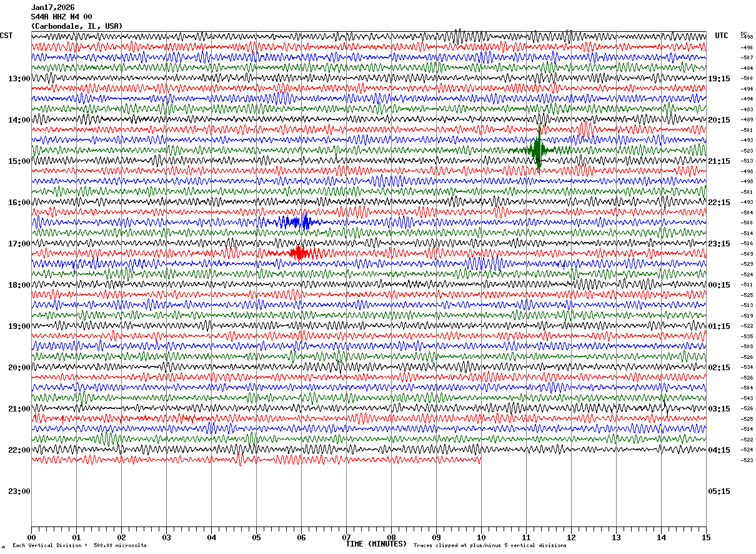Click the end of the final red trace
Image resolution: width=756 pixels, height=554 pixels.
click(479, 460)
